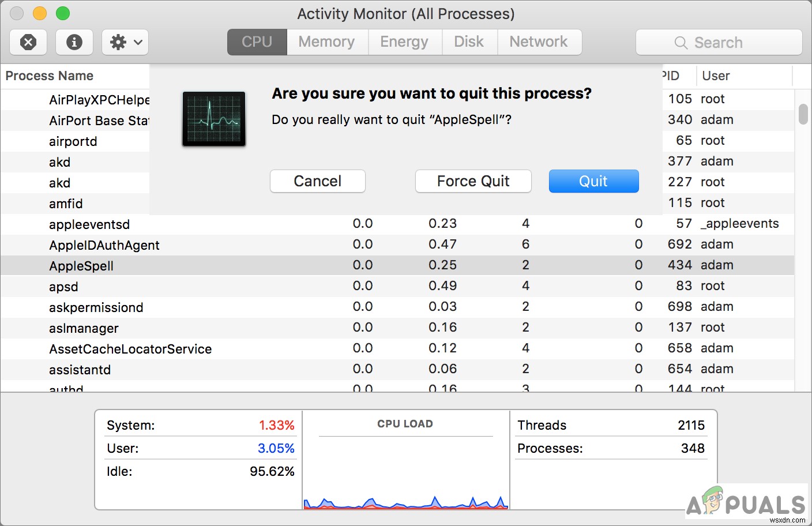Click the Activity Monitor ECG dialog icon

[213, 118]
